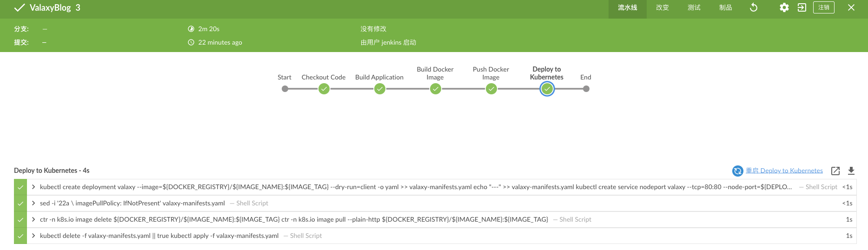868x250 pixels.
Task: Open the 制品 tab
Action: click(726, 8)
